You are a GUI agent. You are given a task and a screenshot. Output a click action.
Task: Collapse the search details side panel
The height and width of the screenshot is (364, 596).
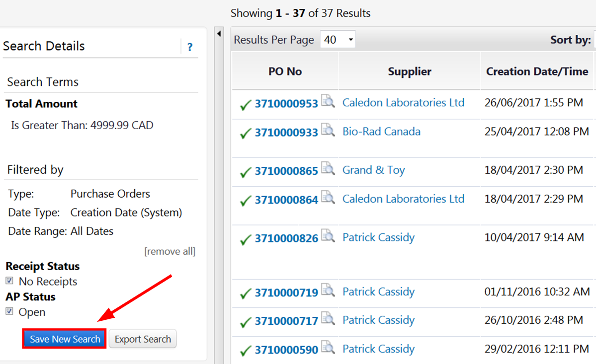(219, 34)
